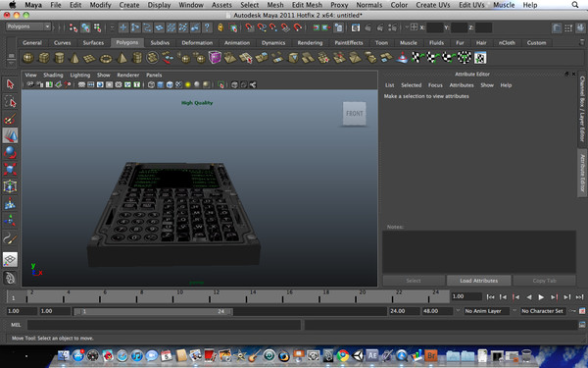This screenshot has height=368, width=588.
Task: Open the viewport Shading menu
Action: (x=53, y=76)
